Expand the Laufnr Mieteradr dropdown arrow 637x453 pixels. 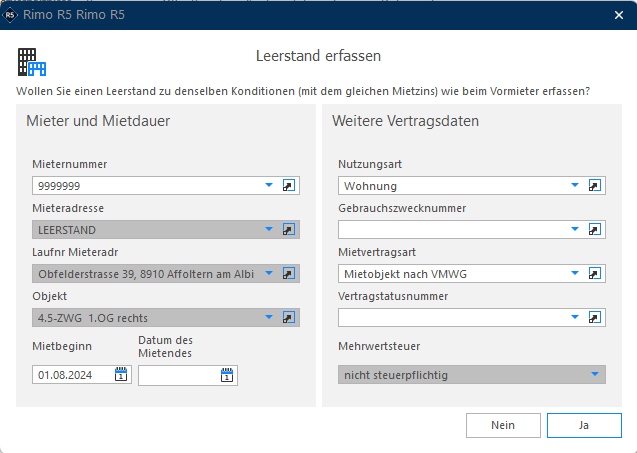pyautogui.click(x=269, y=273)
